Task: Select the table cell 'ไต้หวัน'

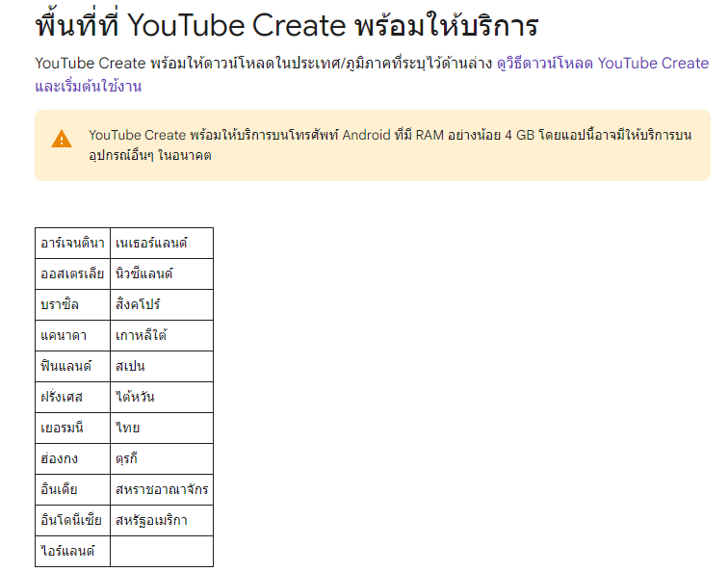Action: (162, 397)
